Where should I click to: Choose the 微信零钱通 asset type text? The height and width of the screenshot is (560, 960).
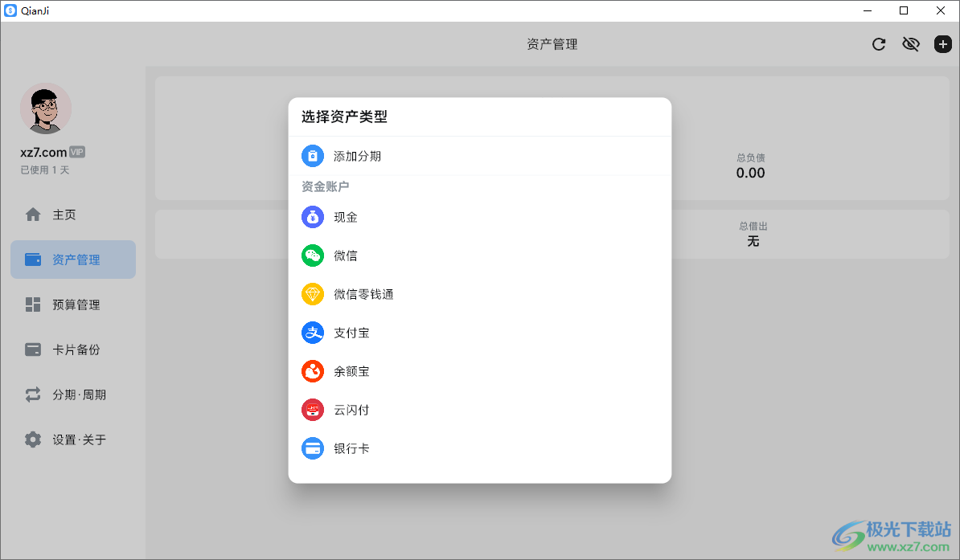[363, 294]
